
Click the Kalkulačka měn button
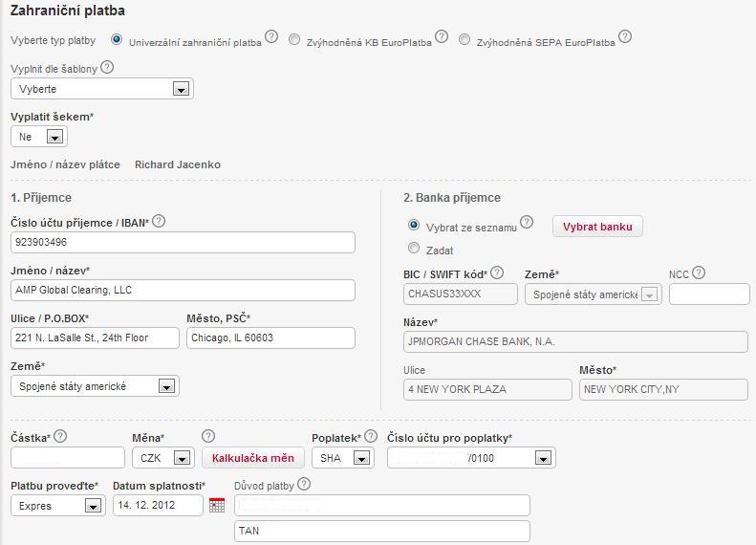253,458
